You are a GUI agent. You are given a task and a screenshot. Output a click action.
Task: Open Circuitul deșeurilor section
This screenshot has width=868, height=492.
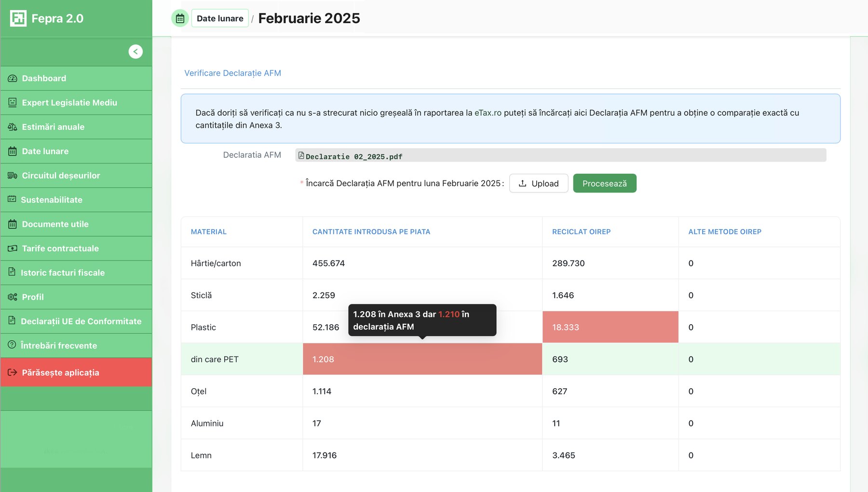click(x=76, y=176)
